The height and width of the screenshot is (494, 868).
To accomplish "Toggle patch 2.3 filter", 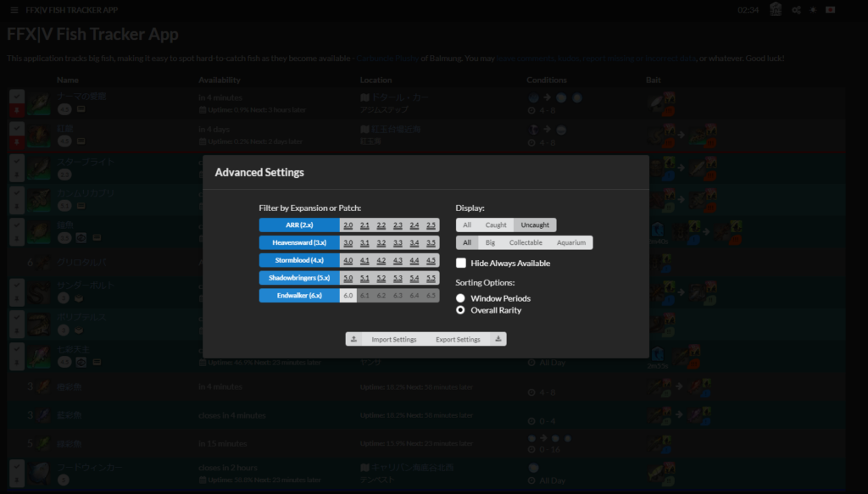I will click(398, 225).
